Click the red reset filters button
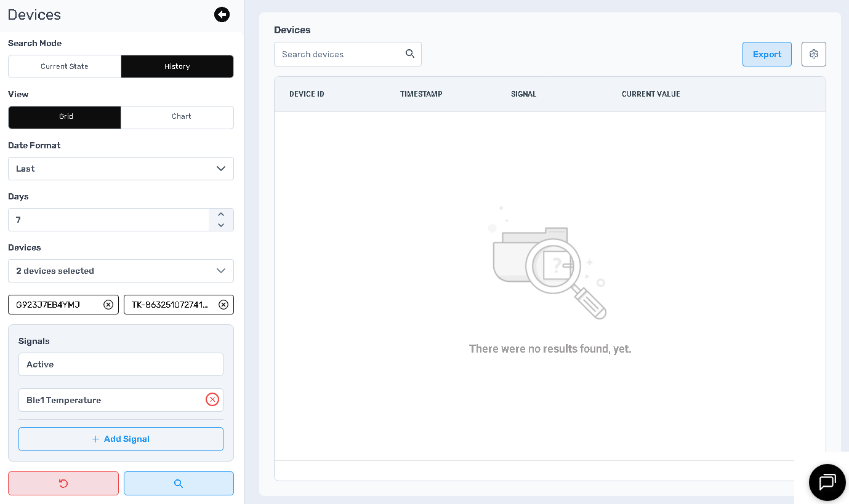 [63, 484]
